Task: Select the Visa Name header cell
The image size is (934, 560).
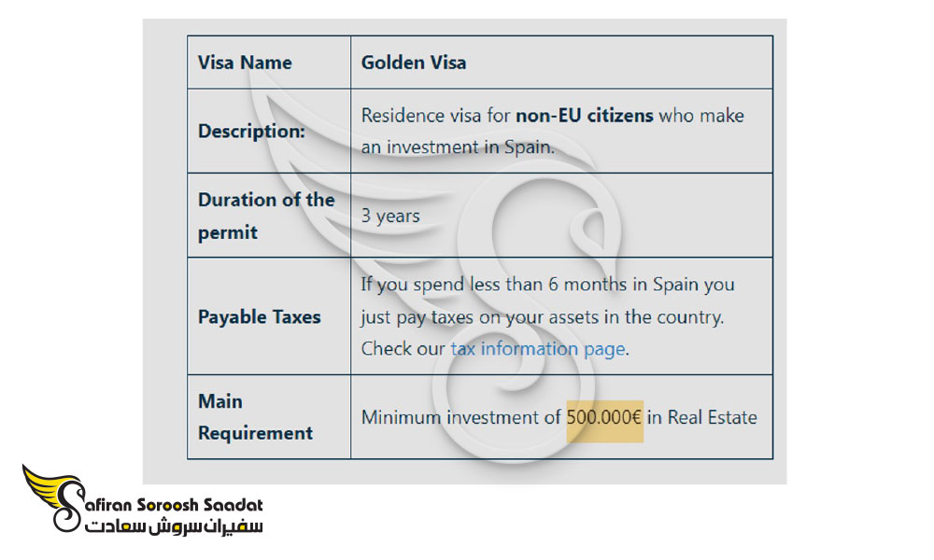Action: tap(269, 63)
